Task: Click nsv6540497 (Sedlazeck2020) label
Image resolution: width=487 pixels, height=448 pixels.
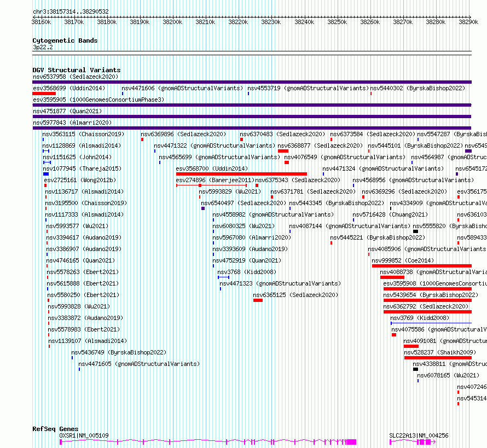Action: [243, 203]
